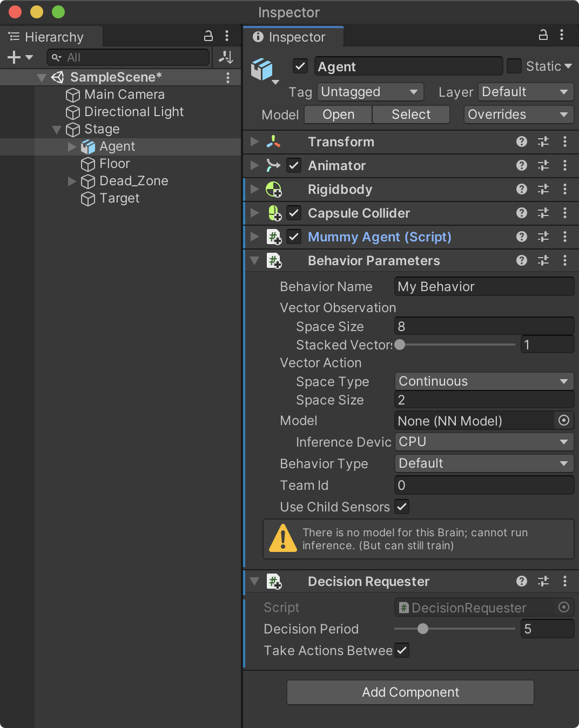
Task: Open Transform preset settings icon
Action: [x=543, y=141]
